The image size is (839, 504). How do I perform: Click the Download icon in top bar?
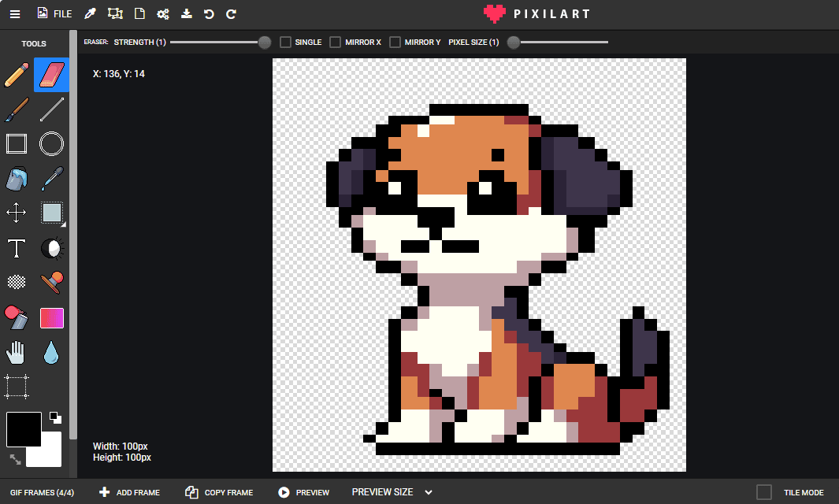pos(186,13)
